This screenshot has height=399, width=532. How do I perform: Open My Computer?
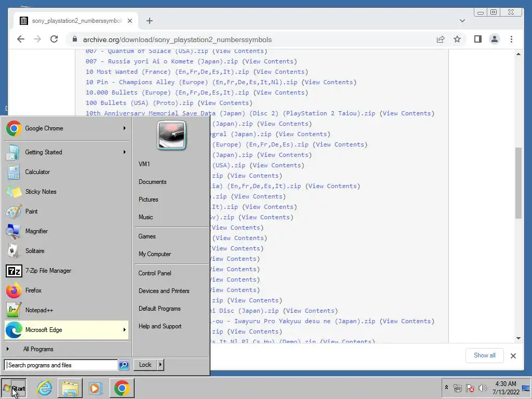[155, 254]
